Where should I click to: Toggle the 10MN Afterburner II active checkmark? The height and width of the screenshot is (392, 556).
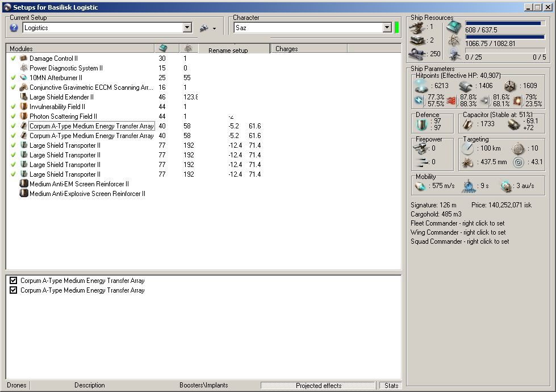pyautogui.click(x=13, y=77)
